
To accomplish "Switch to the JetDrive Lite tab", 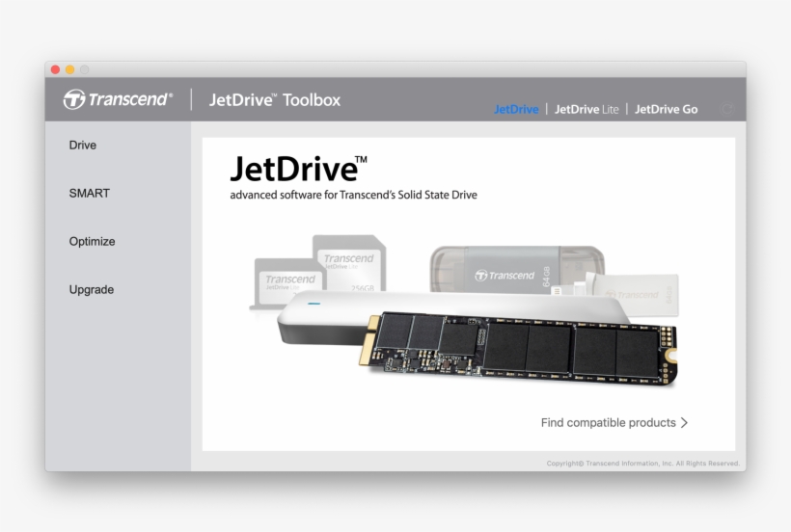I will pyautogui.click(x=586, y=109).
